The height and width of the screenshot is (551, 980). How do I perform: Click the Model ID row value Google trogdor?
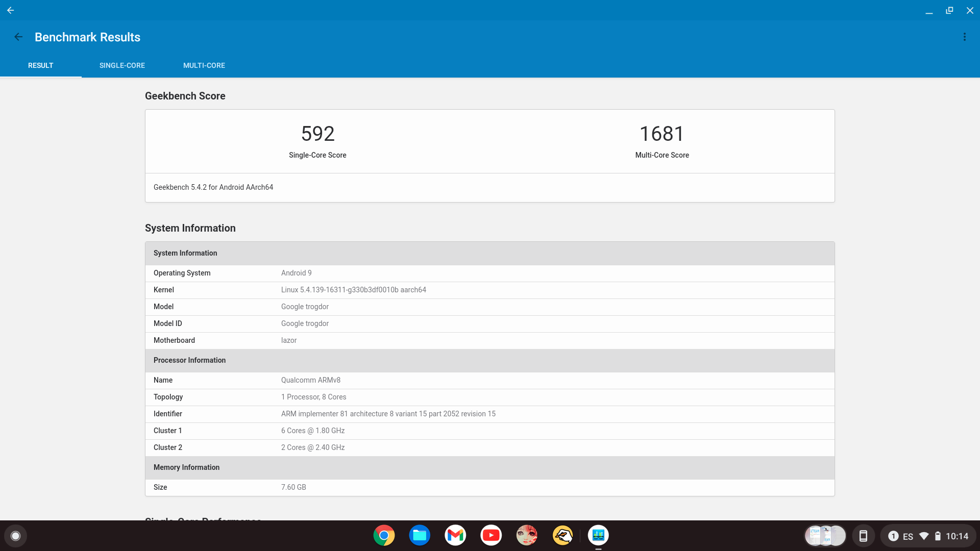[x=305, y=323]
